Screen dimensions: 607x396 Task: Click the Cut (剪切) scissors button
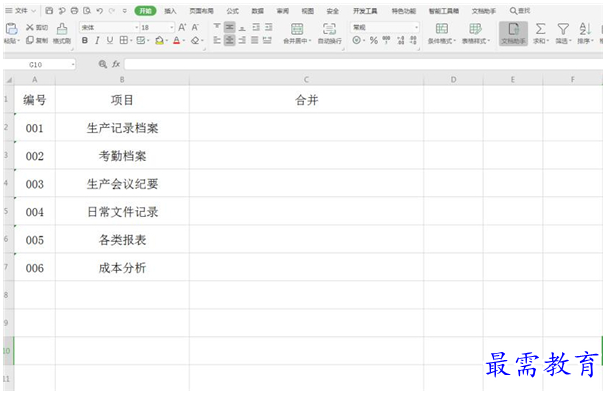coord(37,27)
